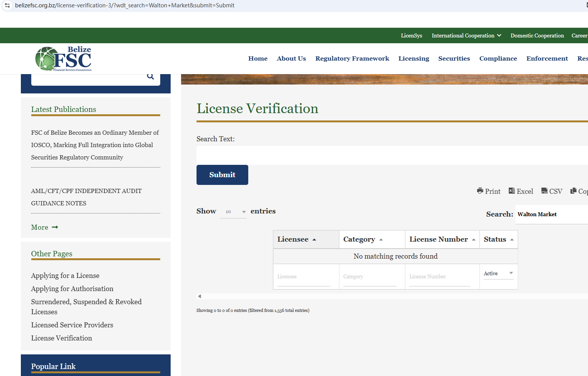The image size is (588, 376).
Task: Click the sidebar search magnifier icon
Action: coord(150,76)
